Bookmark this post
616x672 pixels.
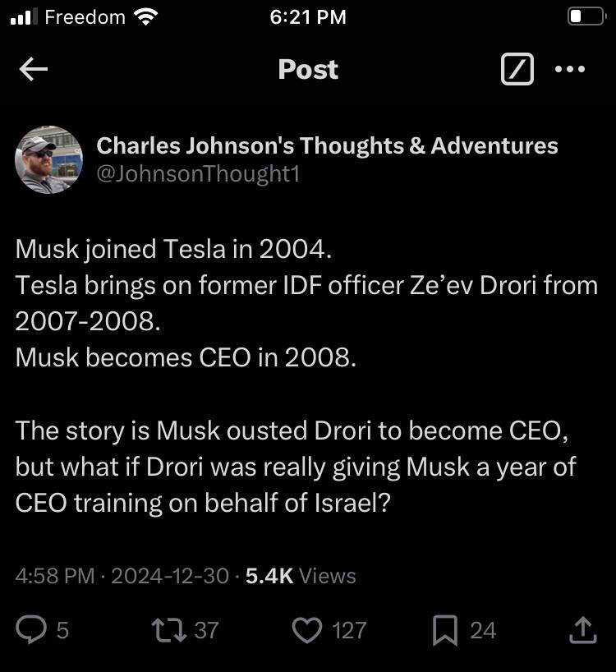[x=445, y=630]
